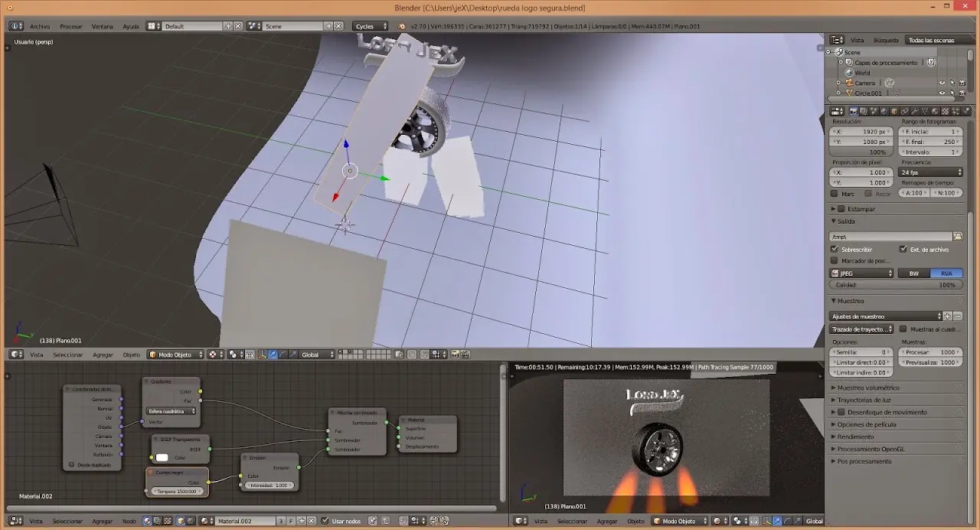Toggle the Muestras al cuadrado checkbox

(x=903, y=329)
